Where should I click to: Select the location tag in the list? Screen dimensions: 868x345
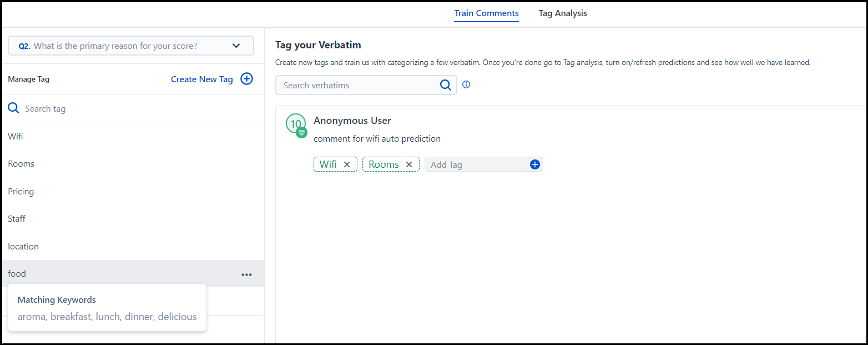23,246
